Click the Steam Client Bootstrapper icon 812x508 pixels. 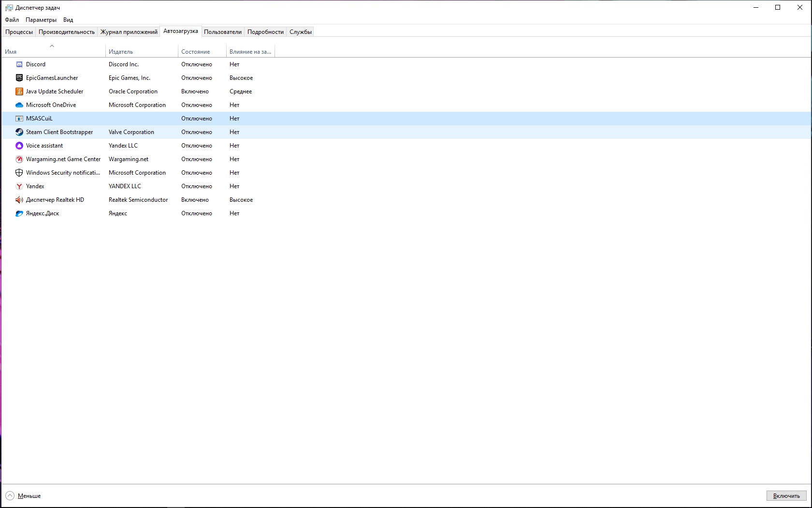pos(19,132)
